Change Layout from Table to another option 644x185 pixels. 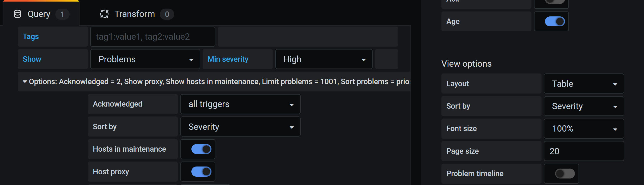[584, 84]
